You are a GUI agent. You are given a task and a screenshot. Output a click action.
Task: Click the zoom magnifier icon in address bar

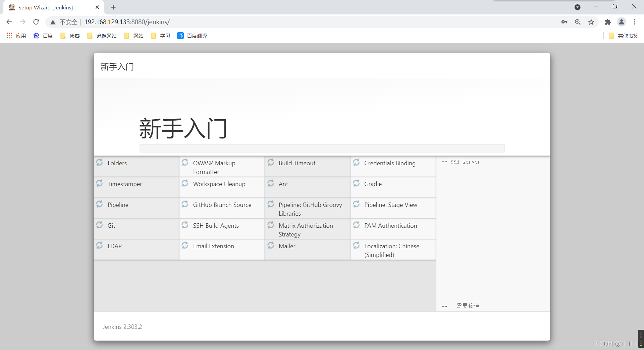click(x=578, y=22)
